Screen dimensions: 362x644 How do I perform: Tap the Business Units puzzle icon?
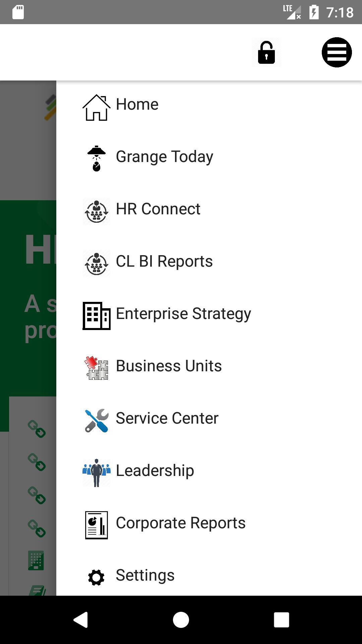point(97,368)
